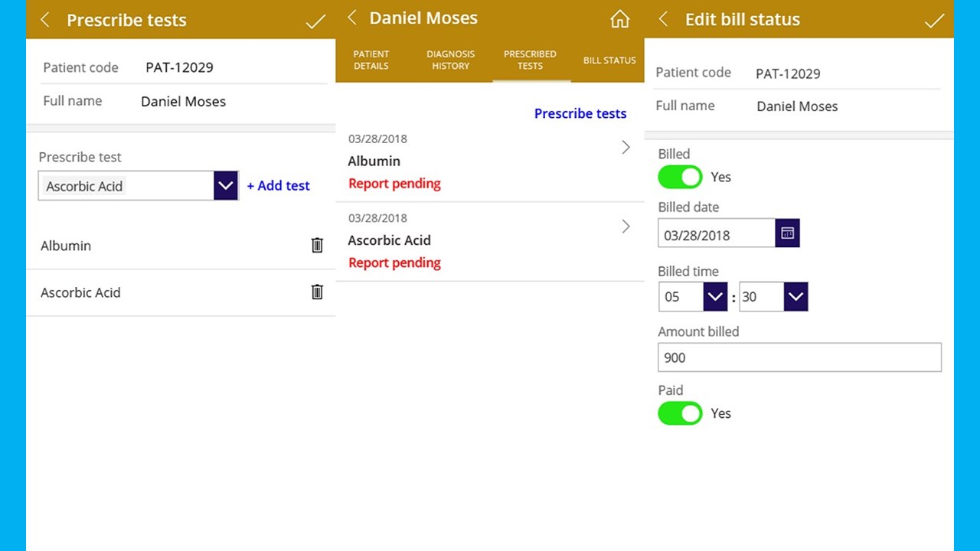The height and width of the screenshot is (551, 980).
Task: Click Ascorbic Acid Report pending status
Action: click(394, 262)
